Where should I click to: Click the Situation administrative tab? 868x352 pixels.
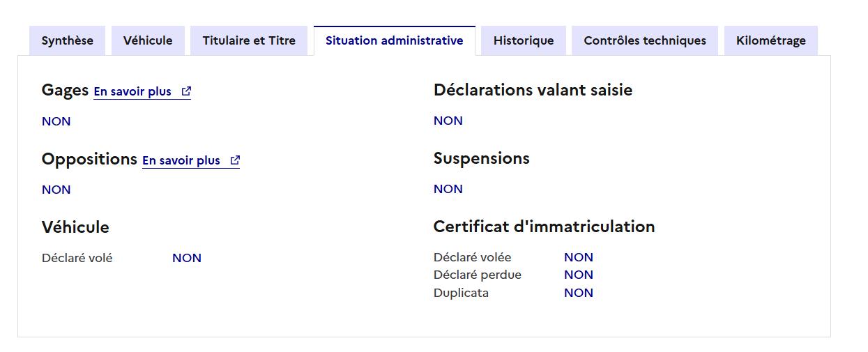click(394, 40)
